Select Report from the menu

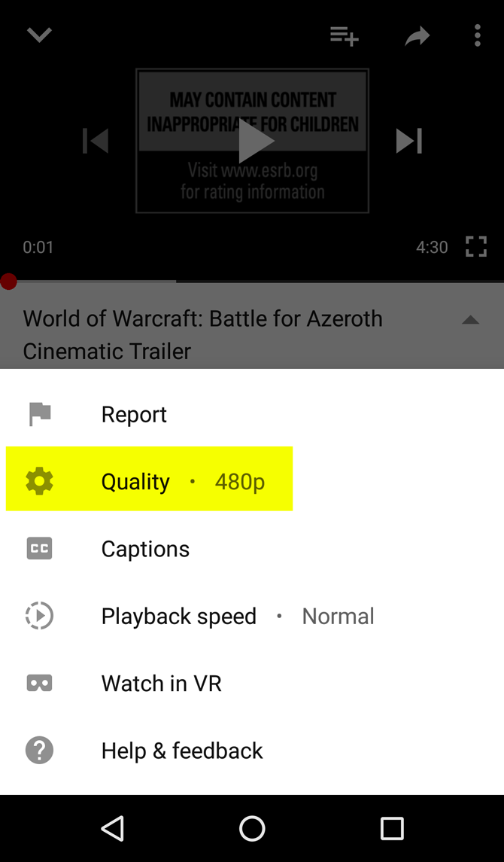point(134,414)
